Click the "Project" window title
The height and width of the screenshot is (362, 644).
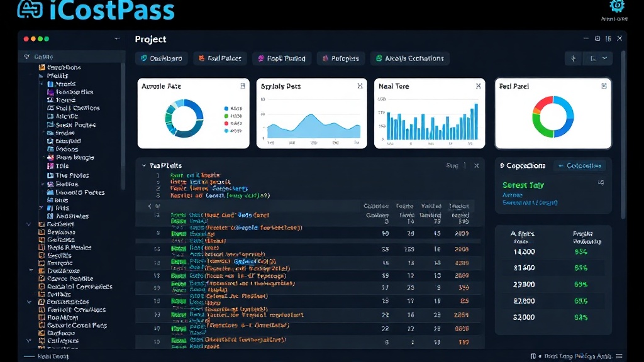[x=150, y=40]
